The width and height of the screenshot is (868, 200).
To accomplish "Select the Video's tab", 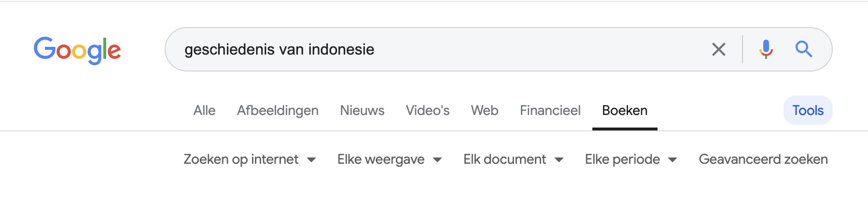I will tap(427, 111).
